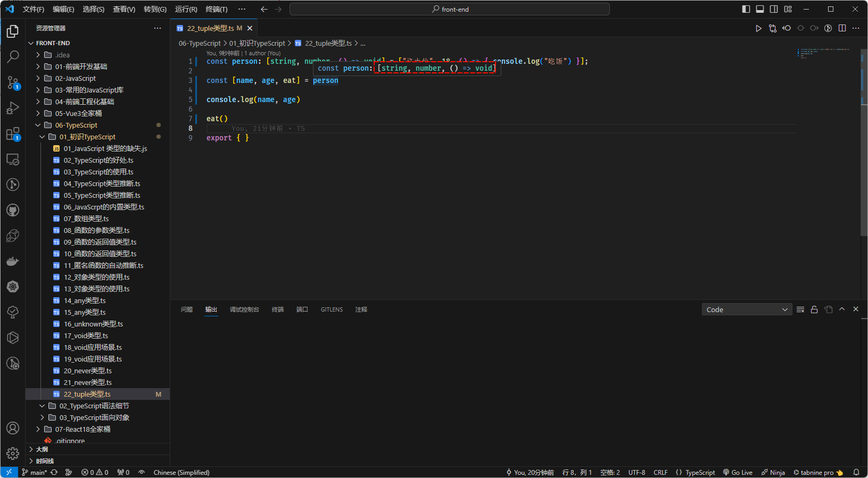The height and width of the screenshot is (478, 868).
Task: Toggle output panel scroll lock
Action: tap(814, 309)
